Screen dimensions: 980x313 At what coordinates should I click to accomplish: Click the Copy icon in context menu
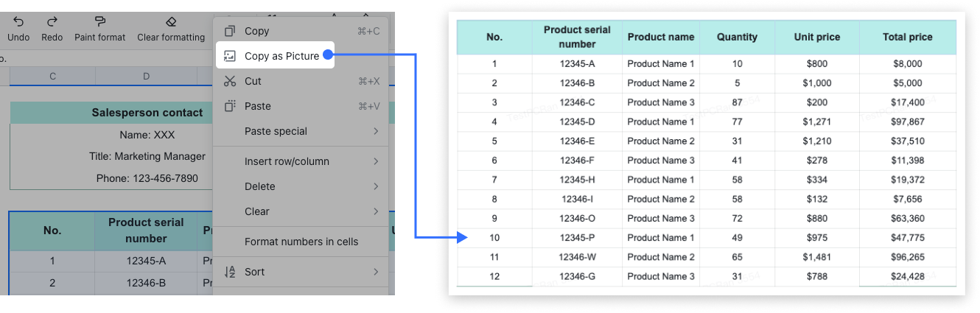(x=230, y=31)
